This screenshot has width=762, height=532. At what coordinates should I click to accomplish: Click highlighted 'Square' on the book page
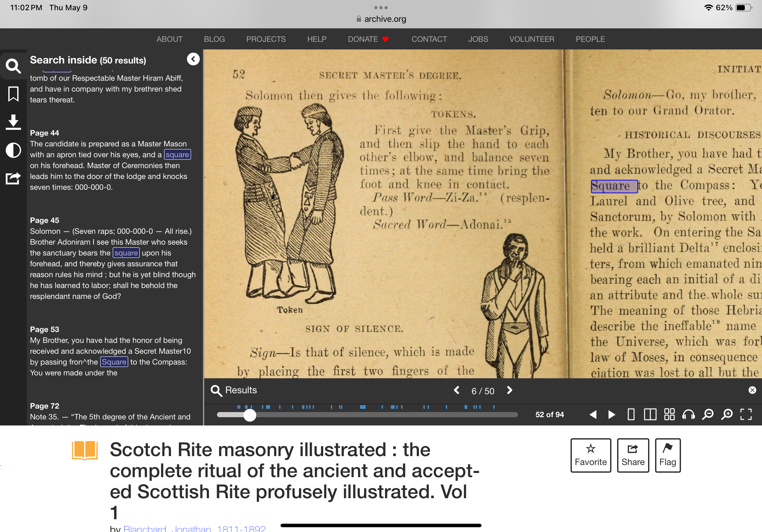click(x=614, y=186)
